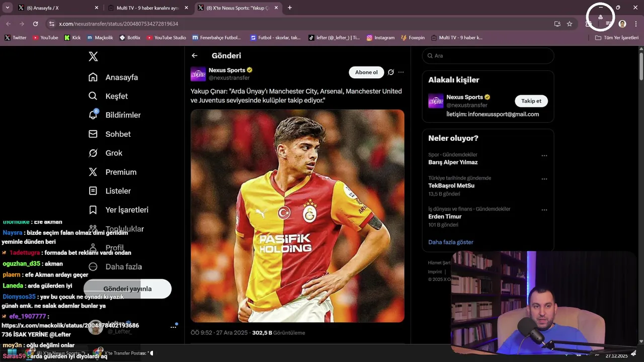
Task: Click the Yer İşaretleri bookmark icon
Action: tap(93, 210)
